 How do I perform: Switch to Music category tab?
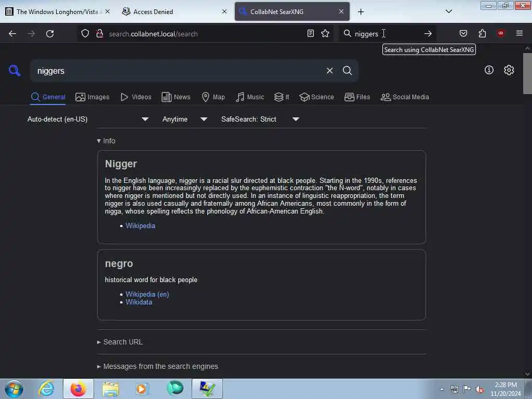pos(250,97)
